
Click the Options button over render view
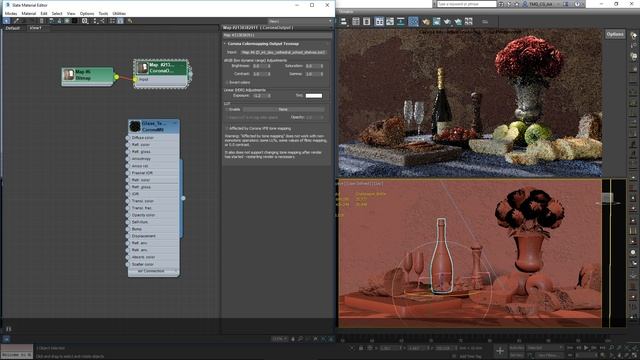click(615, 34)
